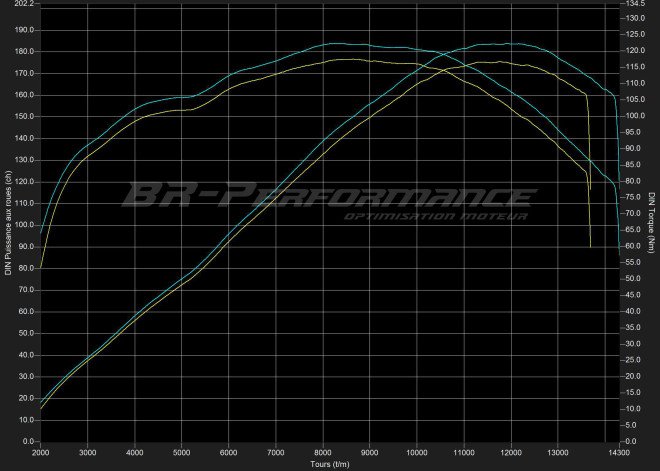The width and height of the screenshot is (660, 471).
Task: Click the cyan torque curve start at 2000 rpm
Action: tap(41, 234)
